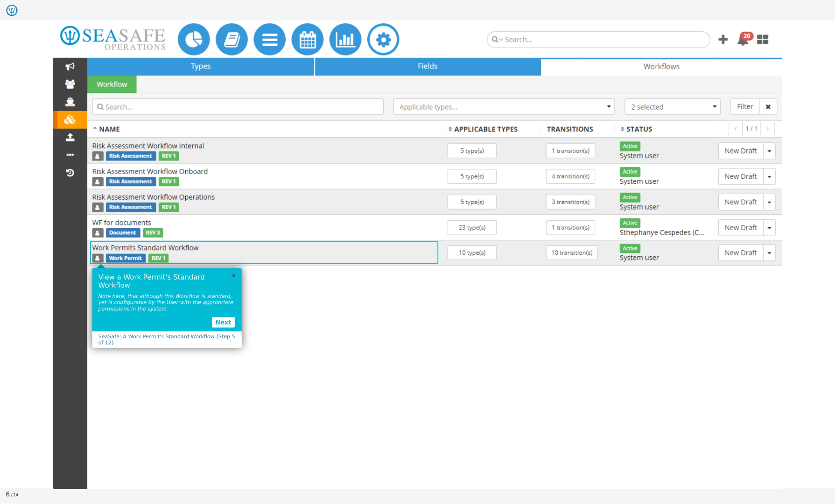Open the documents book icon

[x=232, y=40]
